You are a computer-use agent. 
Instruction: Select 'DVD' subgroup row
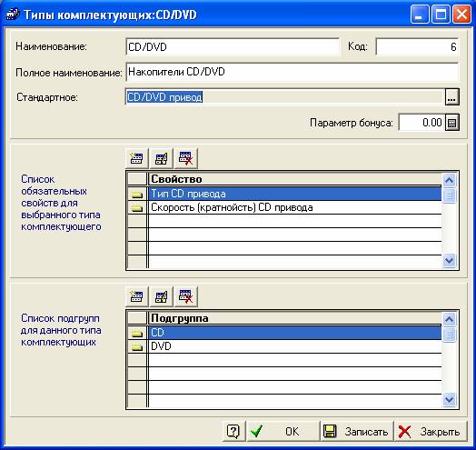294,346
